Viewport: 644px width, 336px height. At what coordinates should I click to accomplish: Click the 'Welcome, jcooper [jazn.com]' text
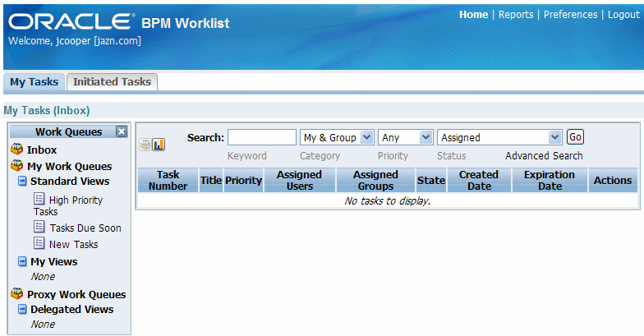tap(74, 41)
